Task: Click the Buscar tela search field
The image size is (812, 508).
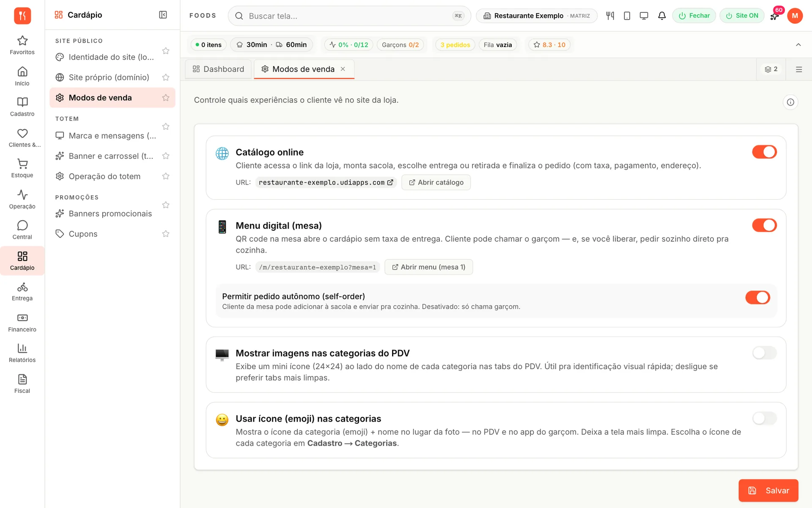Action: 349,16
